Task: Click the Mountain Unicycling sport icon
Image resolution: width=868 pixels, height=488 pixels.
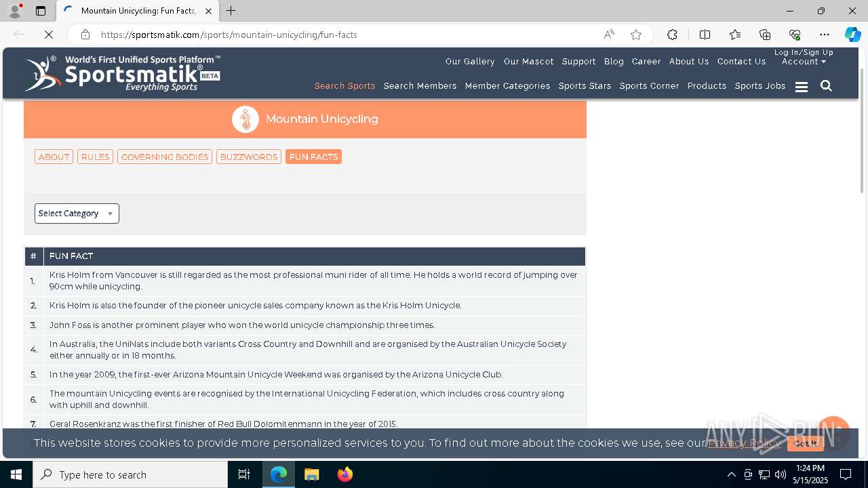Action: click(x=245, y=119)
